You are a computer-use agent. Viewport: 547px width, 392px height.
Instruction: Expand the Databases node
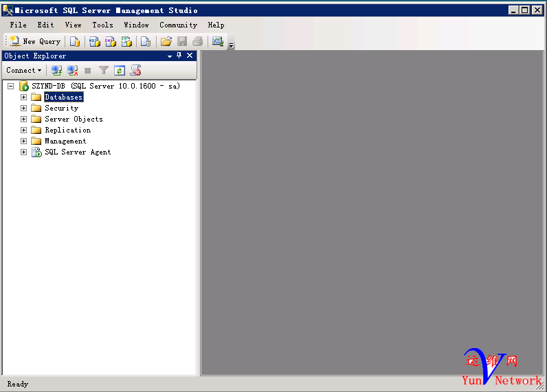pyautogui.click(x=23, y=97)
